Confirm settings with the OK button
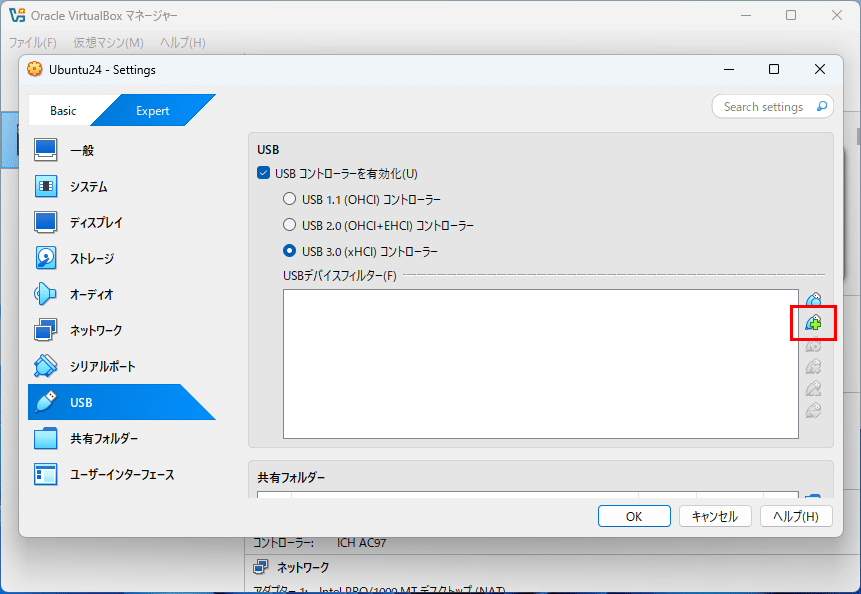 (x=634, y=516)
